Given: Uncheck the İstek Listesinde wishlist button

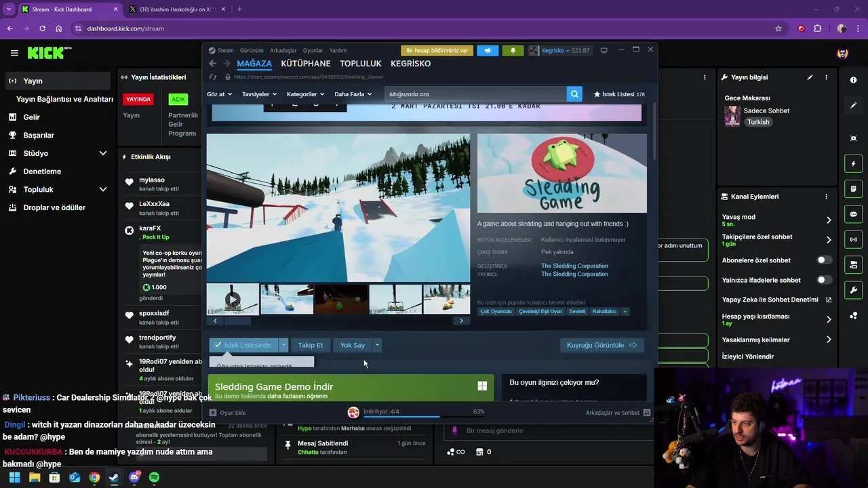Looking at the screenshot, I should tap(244, 345).
